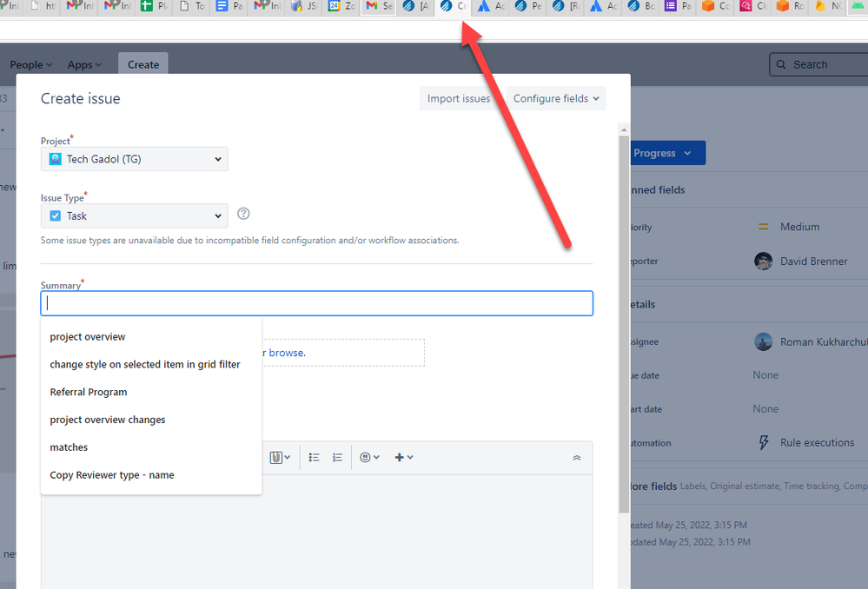Click the numbered list icon in the editor toolbar
The height and width of the screenshot is (589, 868).
click(337, 457)
